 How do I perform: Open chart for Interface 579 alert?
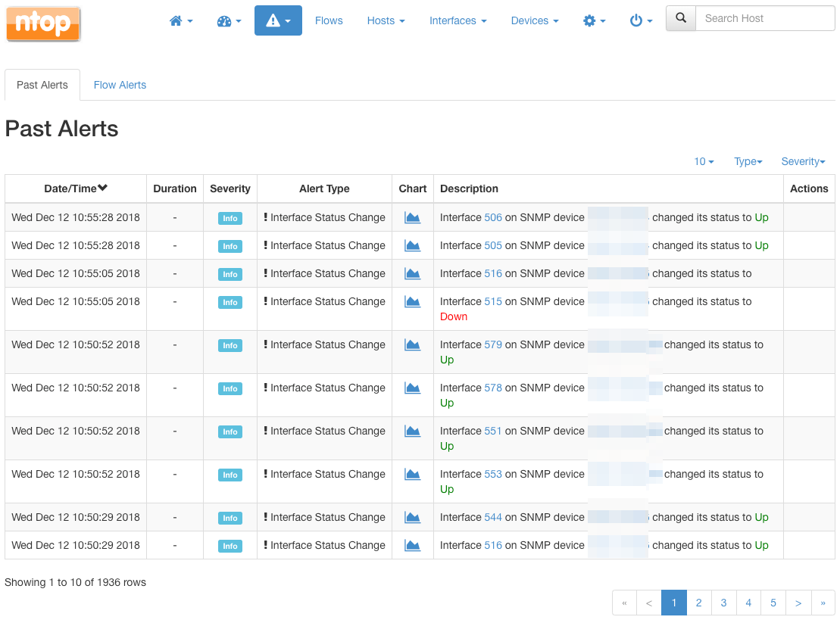pos(413,344)
